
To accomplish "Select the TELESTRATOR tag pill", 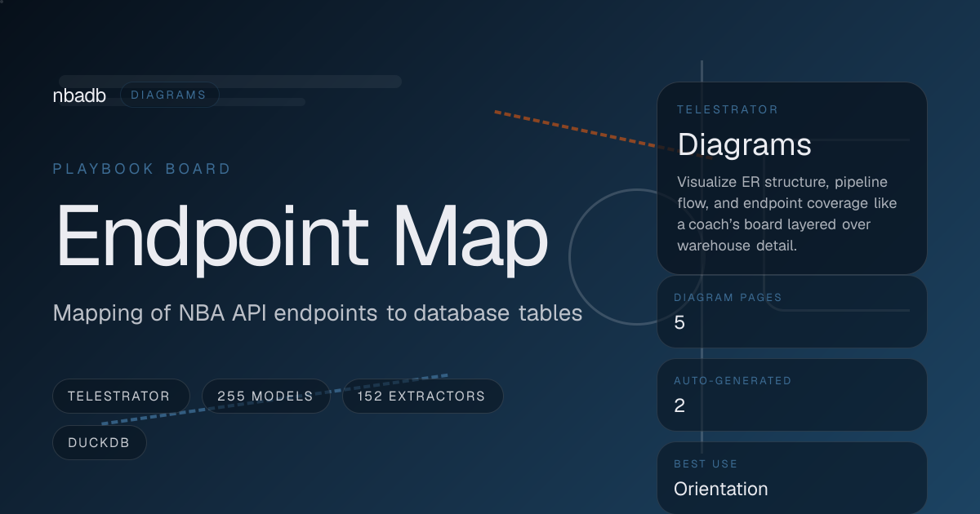I will pyautogui.click(x=119, y=397).
